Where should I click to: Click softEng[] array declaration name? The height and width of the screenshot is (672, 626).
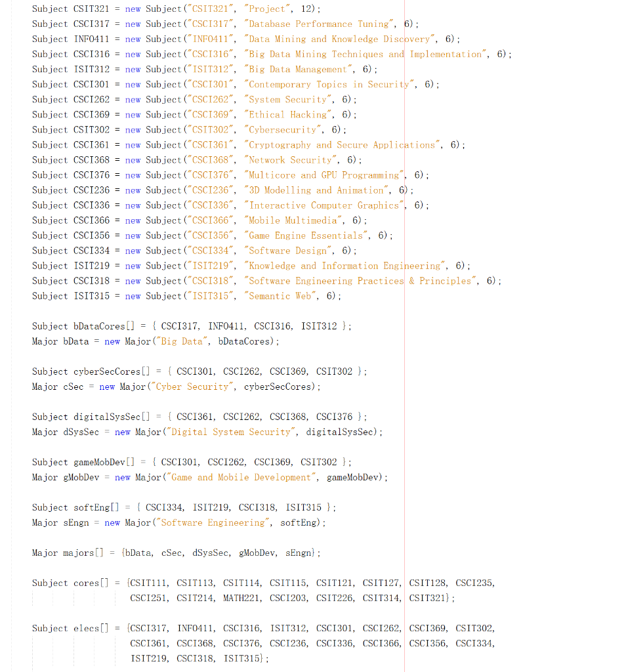pos(96,508)
